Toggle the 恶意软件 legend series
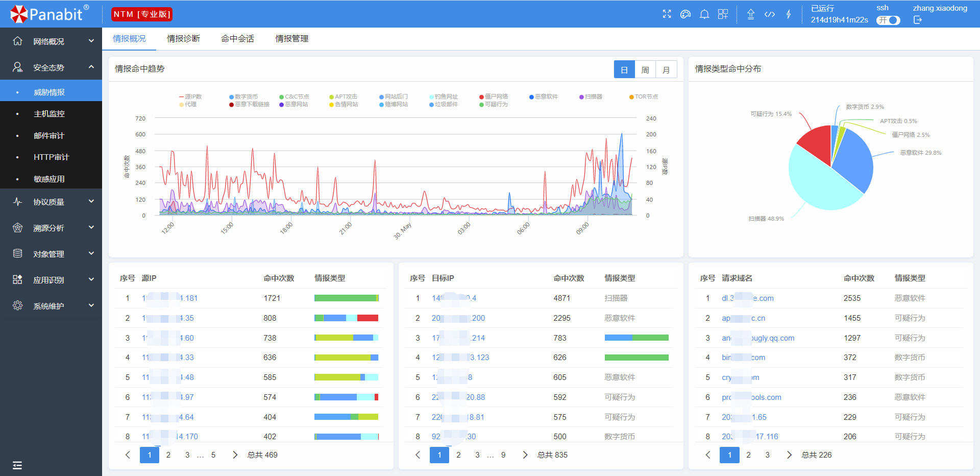Viewport: 980px width, 476px height. click(x=544, y=97)
